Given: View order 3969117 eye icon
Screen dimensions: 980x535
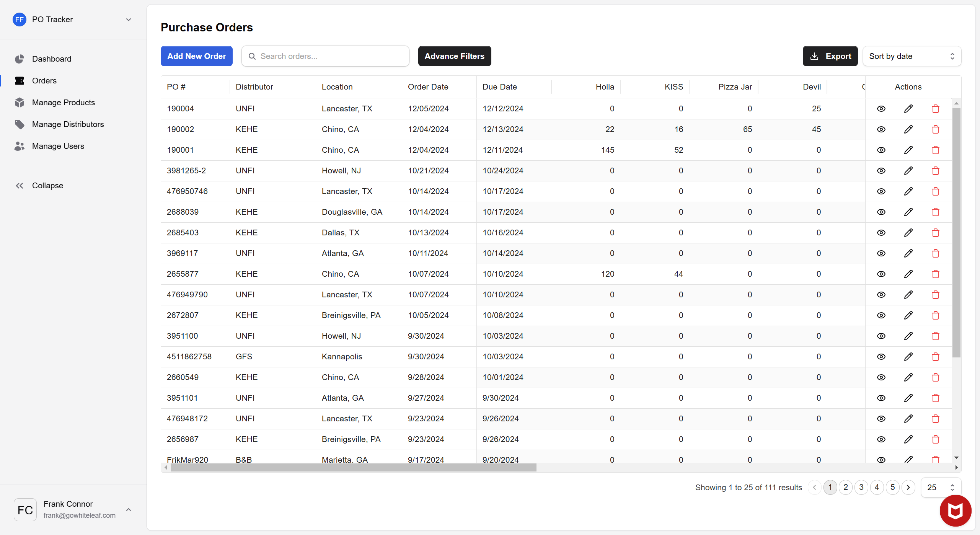Looking at the screenshot, I should coord(881,253).
